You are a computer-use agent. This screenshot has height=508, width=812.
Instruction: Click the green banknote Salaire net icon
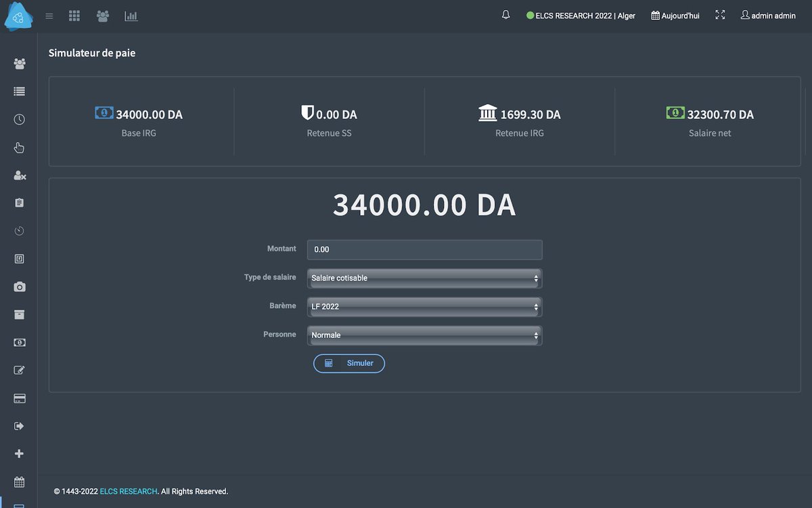[675, 112]
